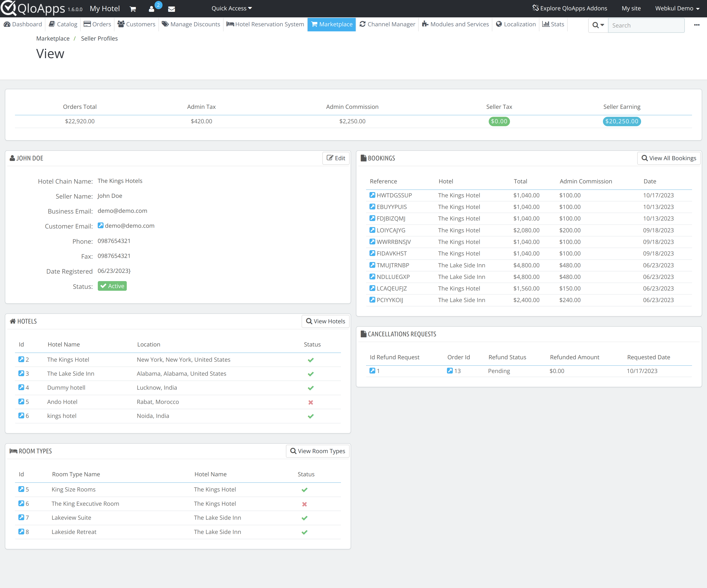Open link icon for booking EBUYYPUIS
This screenshot has height=588, width=707.
(372, 207)
